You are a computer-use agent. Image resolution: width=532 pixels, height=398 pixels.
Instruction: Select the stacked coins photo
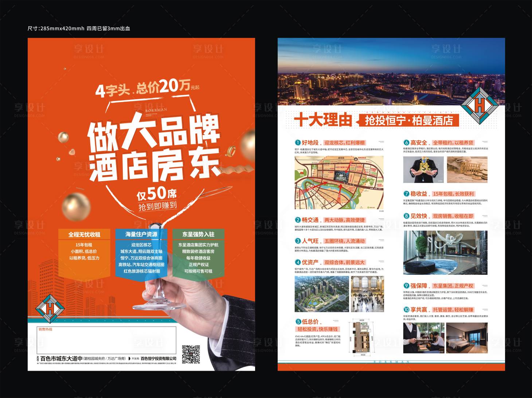pyautogui.click(x=467, y=169)
